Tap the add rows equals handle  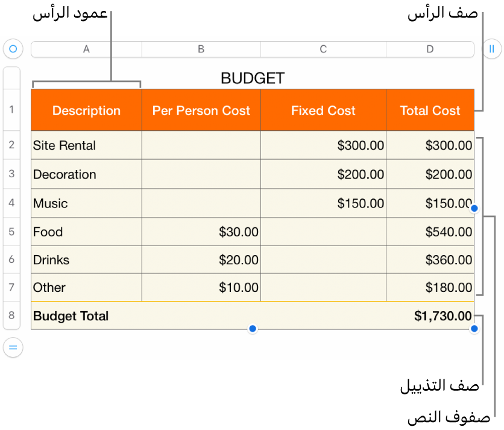click(13, 347)
